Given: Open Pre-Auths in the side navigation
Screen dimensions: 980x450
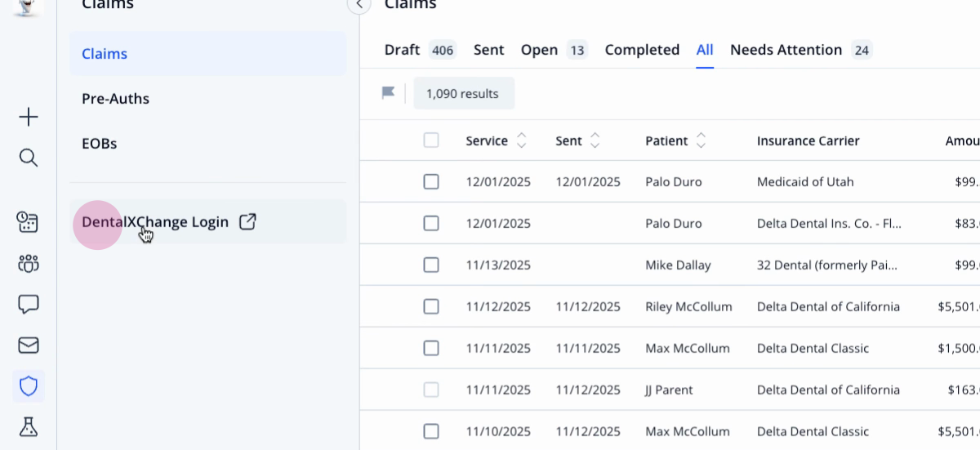Looking at the screenshot, I should pos(207,99).
